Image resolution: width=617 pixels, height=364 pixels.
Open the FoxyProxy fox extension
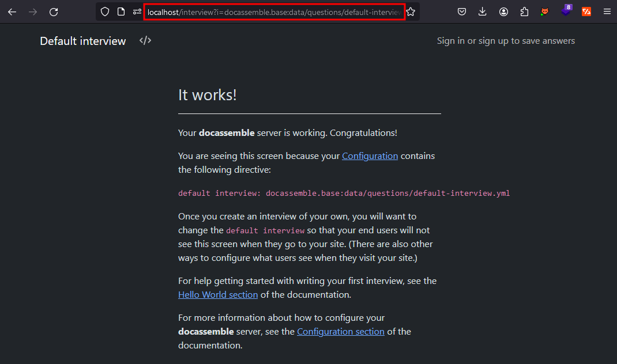pos(544,12)
